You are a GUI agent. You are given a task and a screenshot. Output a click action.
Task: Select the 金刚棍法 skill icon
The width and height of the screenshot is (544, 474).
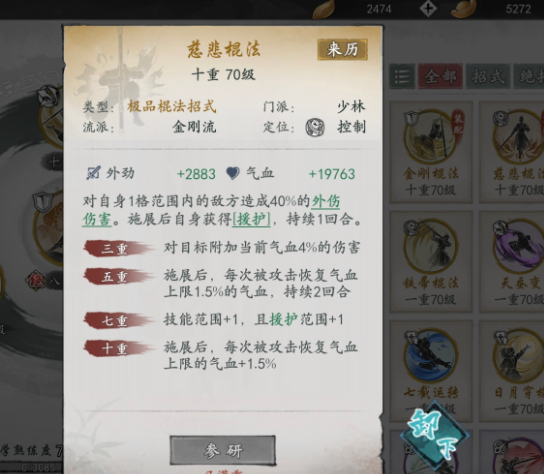coord(431,137)
